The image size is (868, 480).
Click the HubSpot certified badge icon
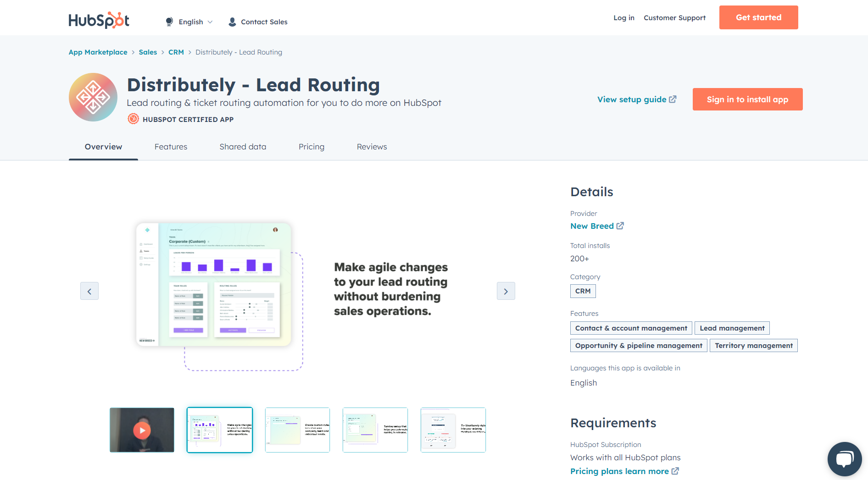tap(133, 119)
